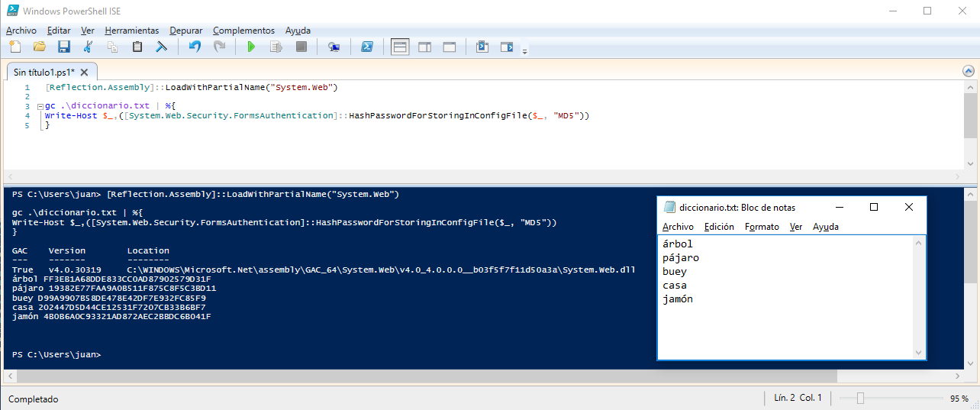Launch PowerShell.exe from the blue console icon
The width and height of the screenshot is (980, 410).
[x=366, y=47]
